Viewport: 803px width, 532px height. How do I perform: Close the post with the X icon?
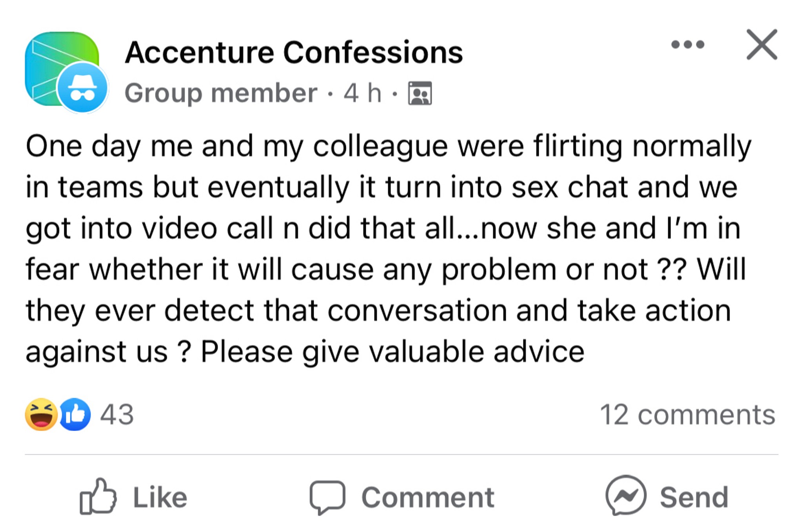click(761, 44)
